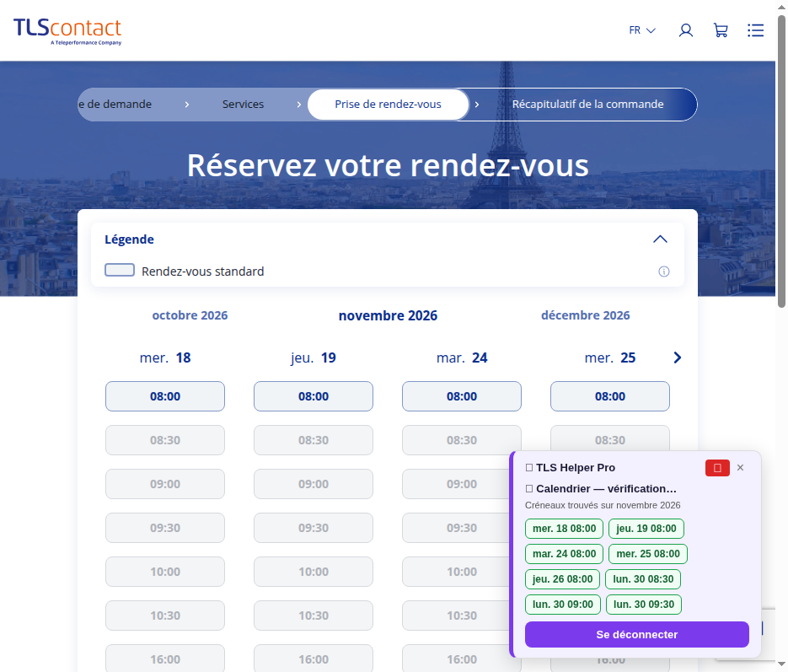Click the 'mar. 24' date header
This screenshot has width=788, height=672.
pos(462,358)
